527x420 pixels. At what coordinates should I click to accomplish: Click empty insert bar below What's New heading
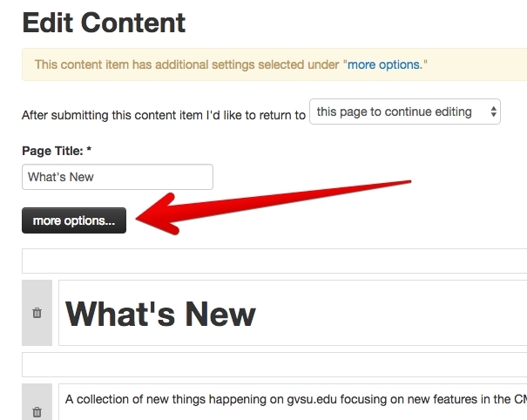[274, 364]
